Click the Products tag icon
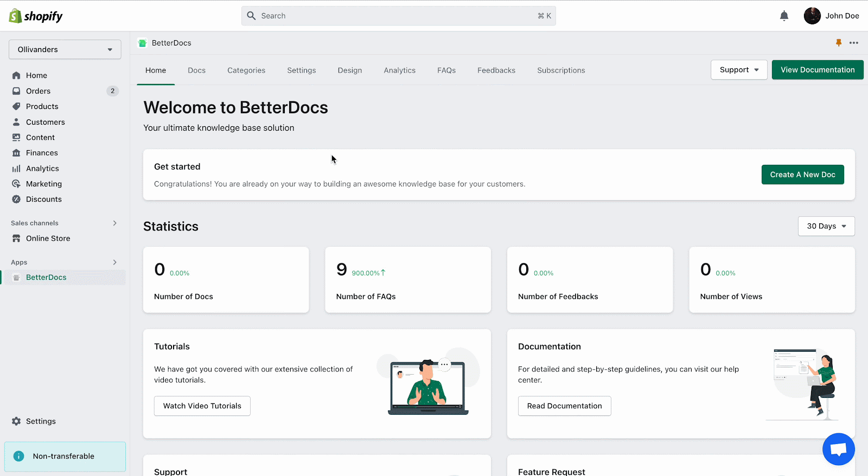 (x=16, y=106)
